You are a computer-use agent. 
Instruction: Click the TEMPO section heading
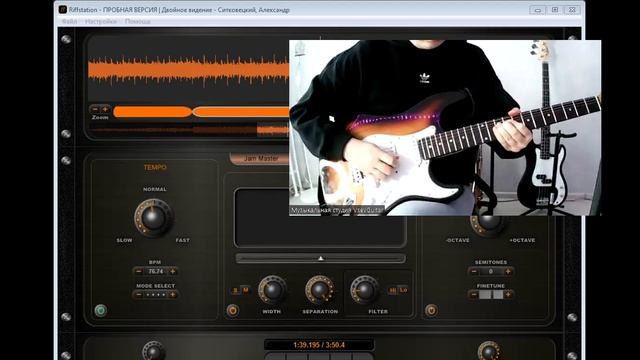155,167
